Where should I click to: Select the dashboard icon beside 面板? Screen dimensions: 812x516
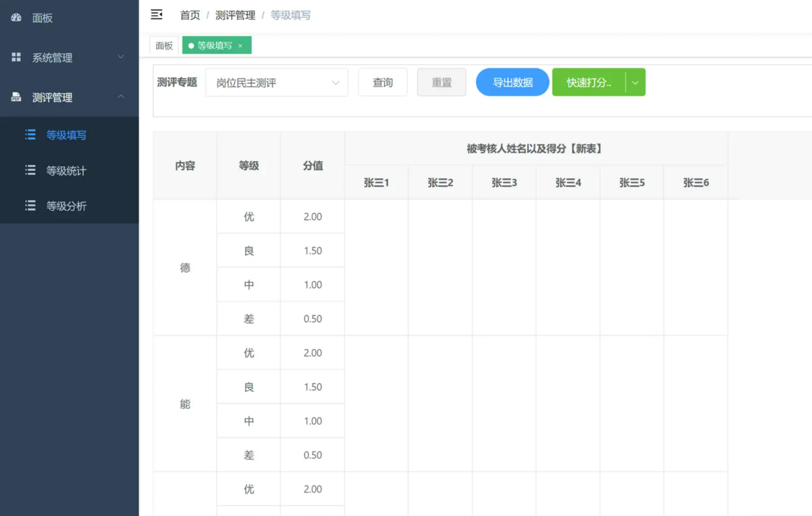pyautogui.click(x=16, y=18)
